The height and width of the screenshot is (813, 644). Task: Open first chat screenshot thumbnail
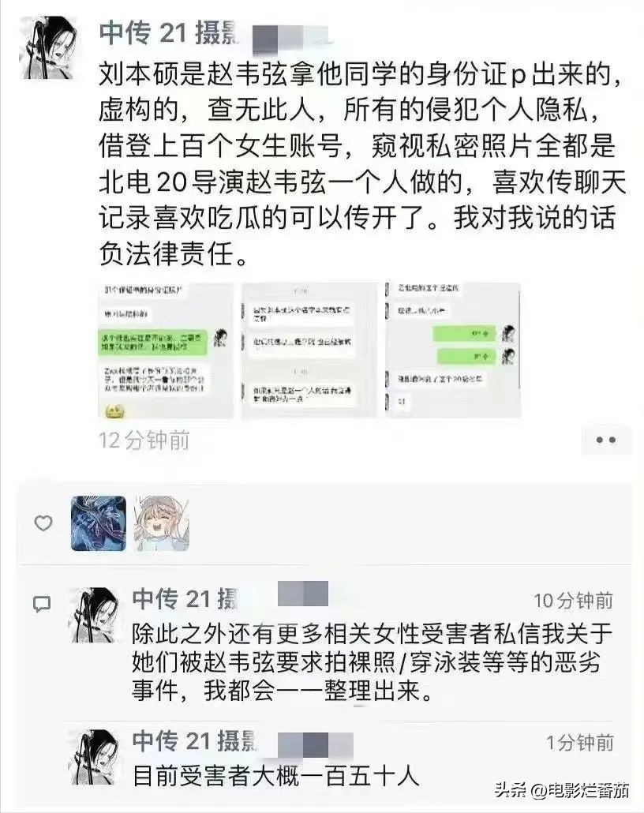(x=166, y=350)
